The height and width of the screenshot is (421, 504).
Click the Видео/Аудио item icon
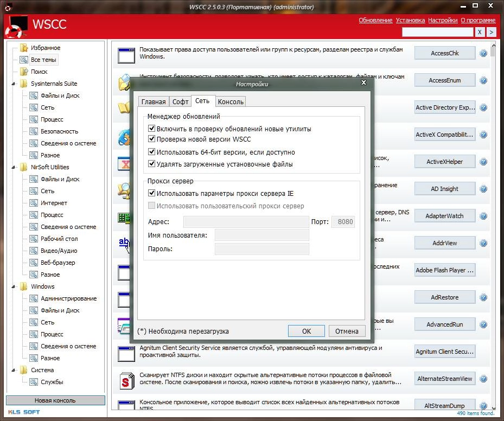pos(34,251)
